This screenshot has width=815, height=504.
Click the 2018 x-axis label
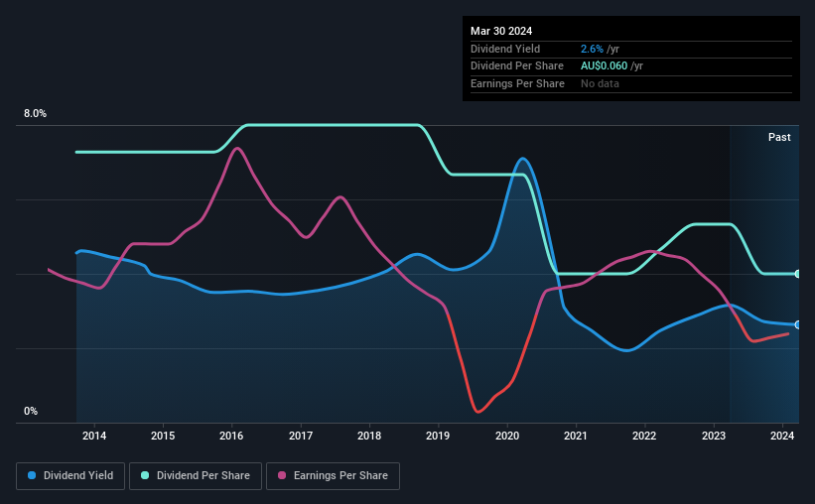coord(369,436)
